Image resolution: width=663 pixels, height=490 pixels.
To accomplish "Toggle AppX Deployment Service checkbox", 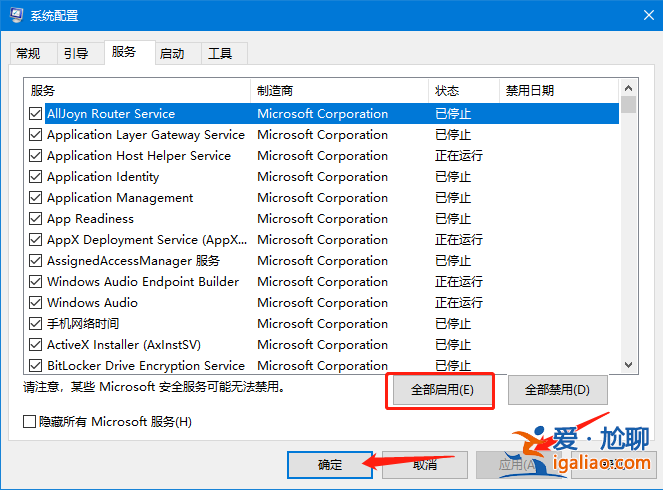I will click(x=36, y=239).
